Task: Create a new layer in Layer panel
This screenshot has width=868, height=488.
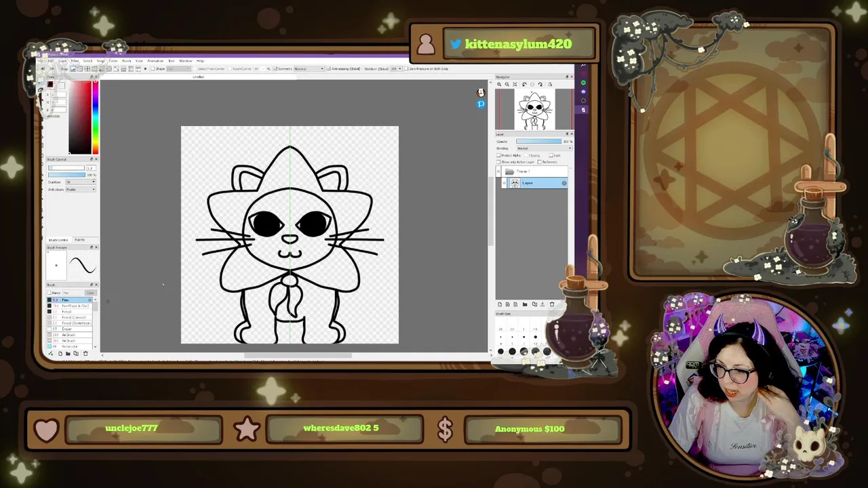Action: tap(500, 304)
